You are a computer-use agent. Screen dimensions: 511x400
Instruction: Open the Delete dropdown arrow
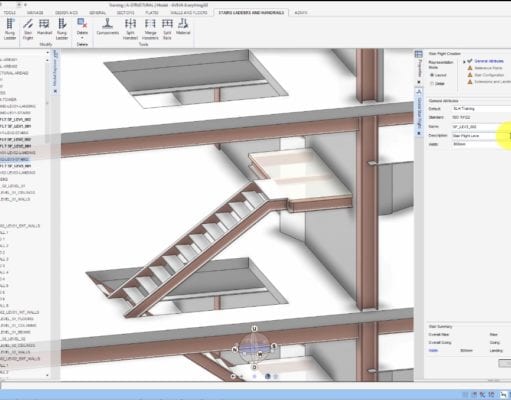(x=82, y=37)
